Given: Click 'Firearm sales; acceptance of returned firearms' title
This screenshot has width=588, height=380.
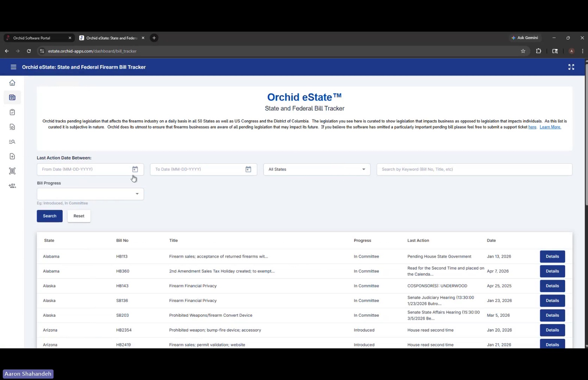Looking at the screenshot, I should point(218,256).
